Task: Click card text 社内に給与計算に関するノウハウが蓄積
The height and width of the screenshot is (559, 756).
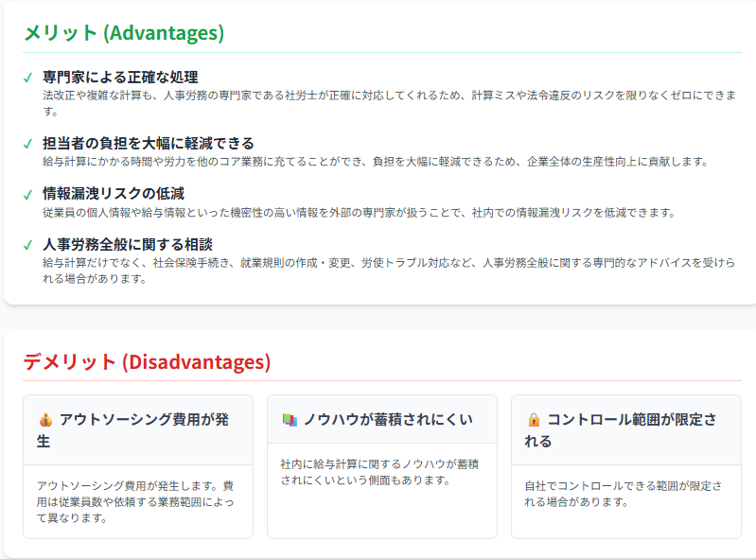Action: [380, 472]
